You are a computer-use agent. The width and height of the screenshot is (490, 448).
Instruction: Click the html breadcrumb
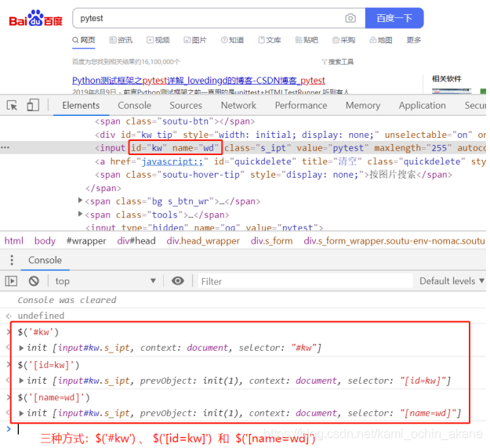coord(14,240)
